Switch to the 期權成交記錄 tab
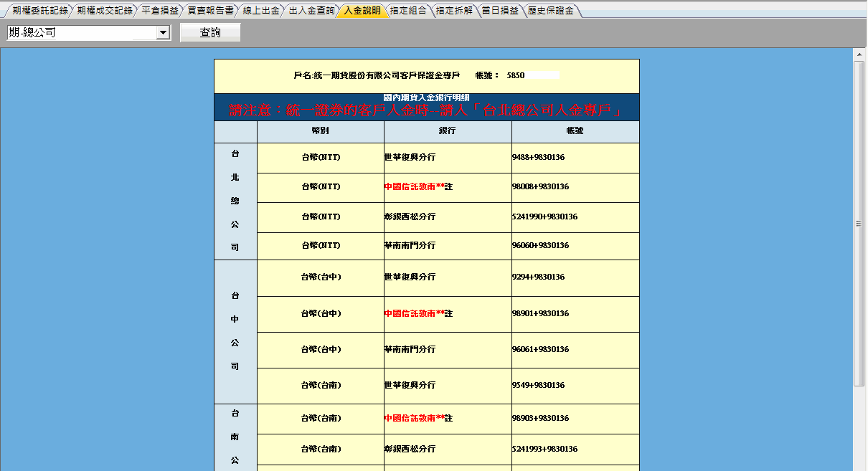The width and height of the screenshot is (868, 471). (x=104, y=11)
